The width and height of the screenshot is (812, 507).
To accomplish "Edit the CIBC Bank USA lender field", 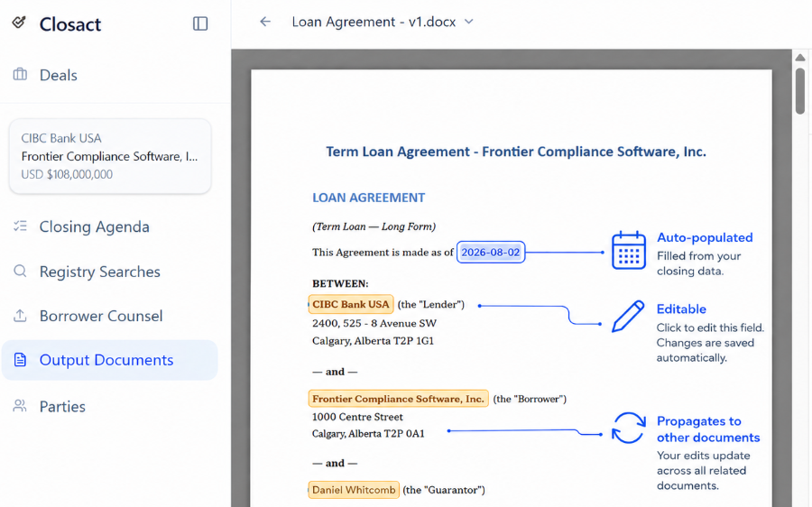I will point(351,304).
